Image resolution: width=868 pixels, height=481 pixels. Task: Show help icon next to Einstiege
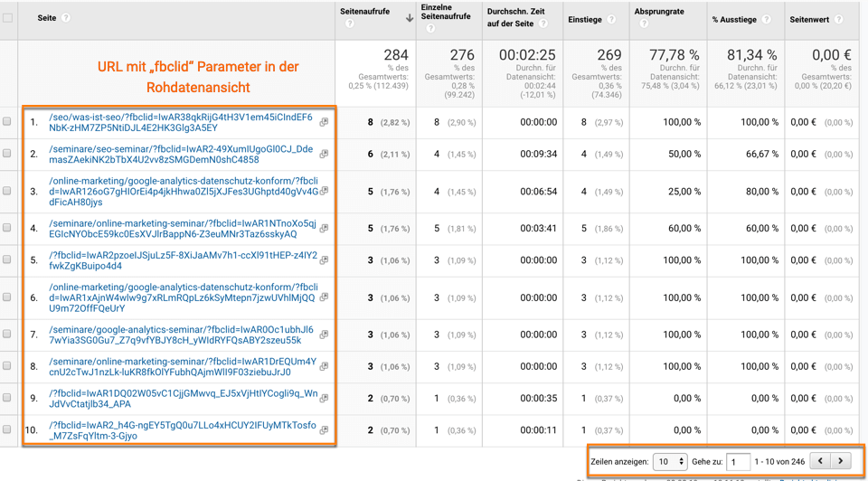[611, 19]
